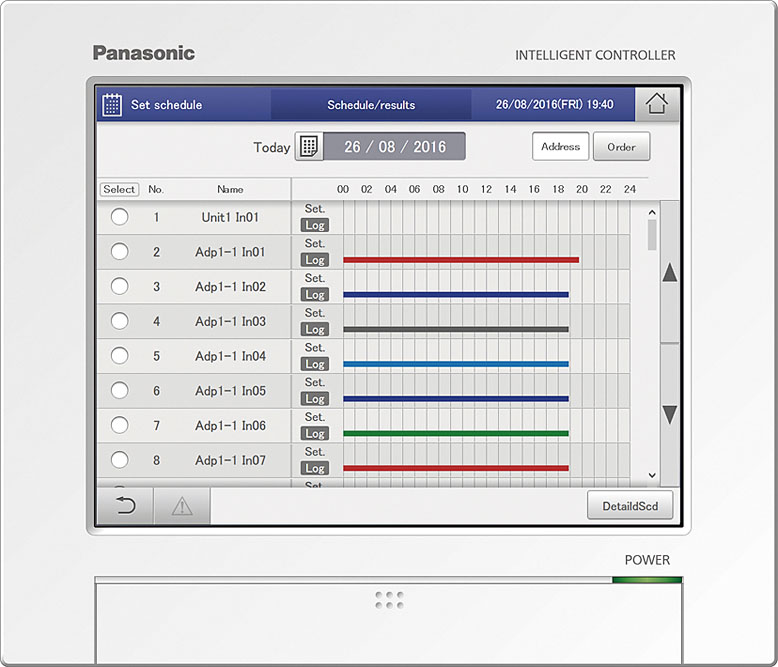The width and height of the screenshot is (778, 667).
Task: Open the warning triangle alert icon
Action: (182, 506)
